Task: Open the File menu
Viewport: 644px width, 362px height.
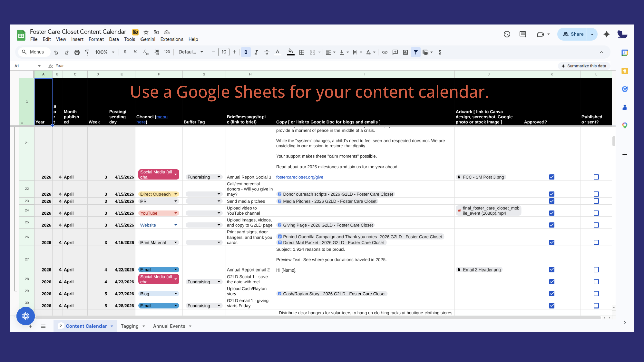Action: coord(34,39)
